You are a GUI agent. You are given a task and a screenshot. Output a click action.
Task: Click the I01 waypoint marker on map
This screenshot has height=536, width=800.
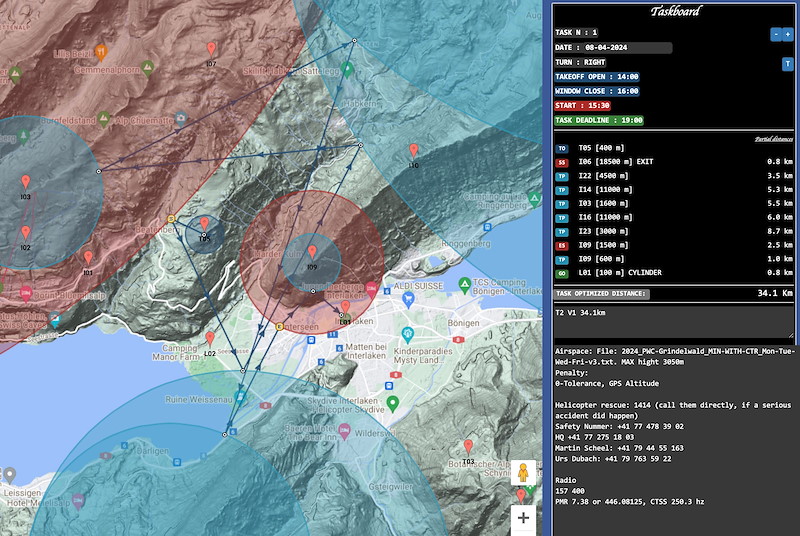(x=88, y=259)
